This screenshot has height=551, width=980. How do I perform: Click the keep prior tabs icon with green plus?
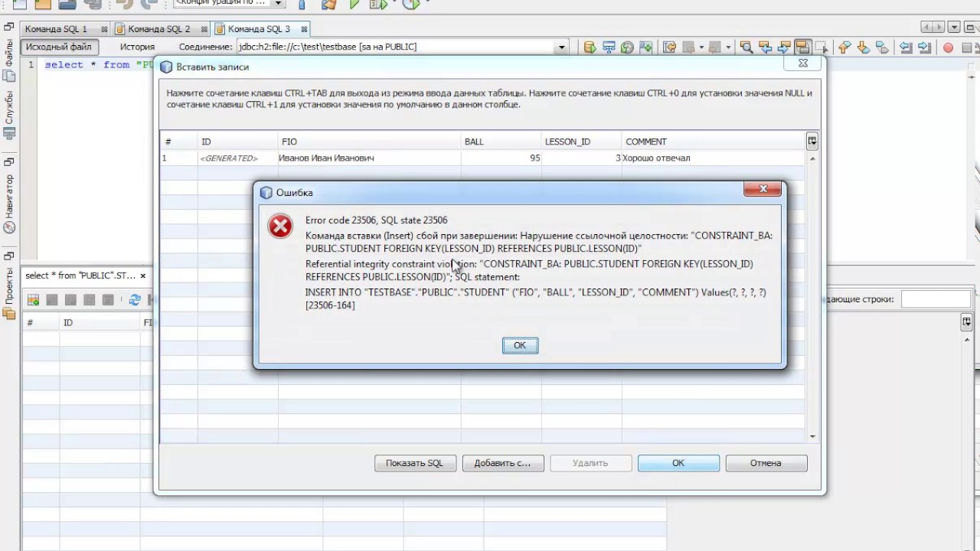pos(645,47)
